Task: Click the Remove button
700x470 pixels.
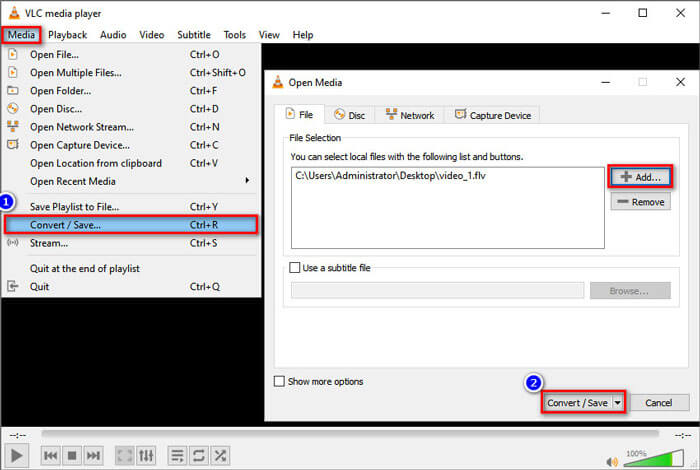Action: click(640, 202)
